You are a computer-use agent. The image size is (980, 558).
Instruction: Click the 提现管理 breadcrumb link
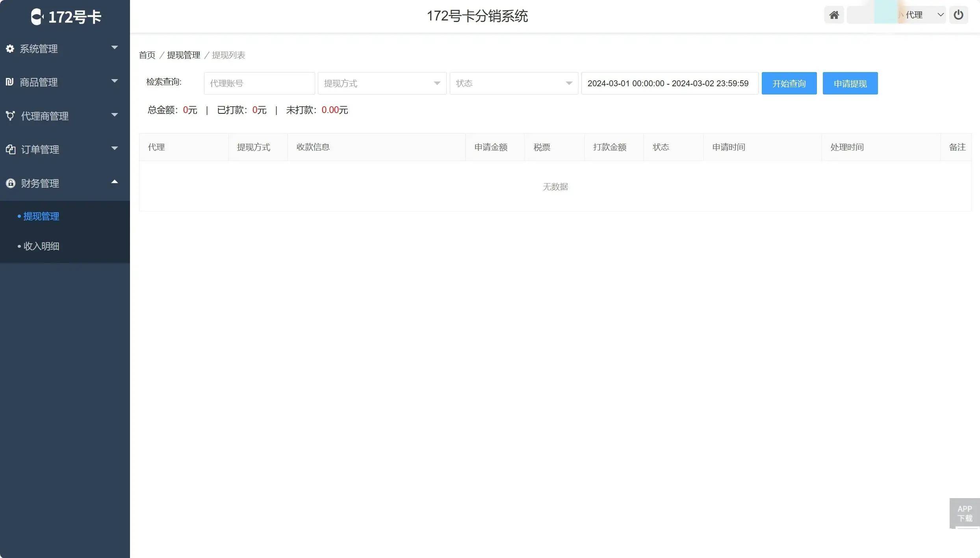184,55
